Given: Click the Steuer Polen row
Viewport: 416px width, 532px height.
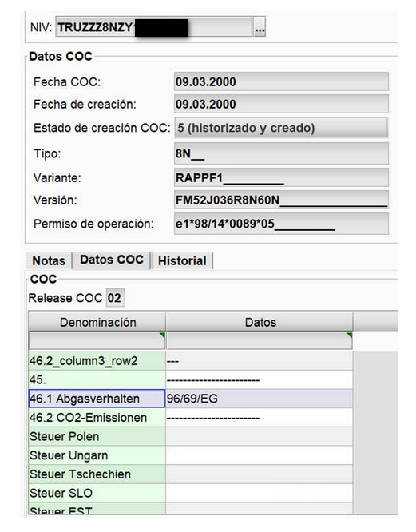Looking at the screenshot, I should click(191, 436).
